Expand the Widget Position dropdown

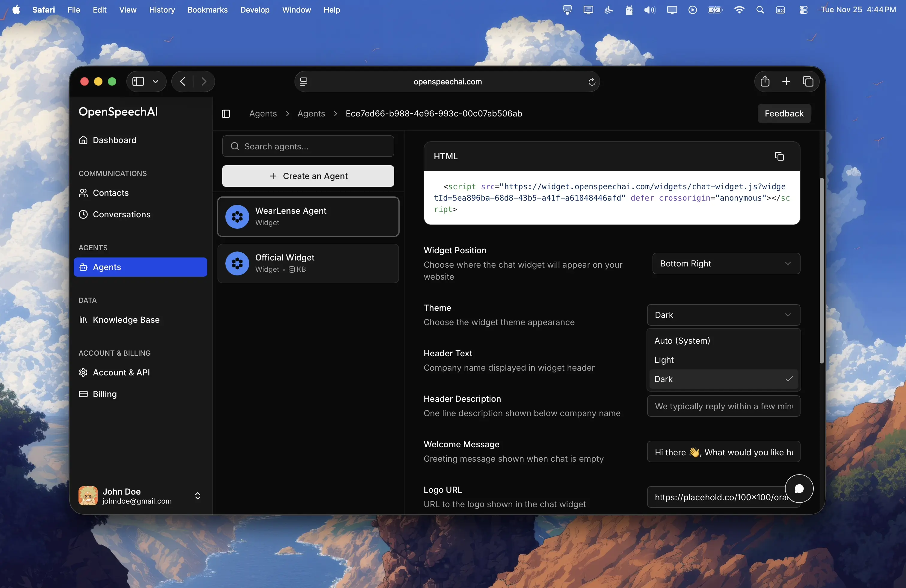(x=726, y=263)
